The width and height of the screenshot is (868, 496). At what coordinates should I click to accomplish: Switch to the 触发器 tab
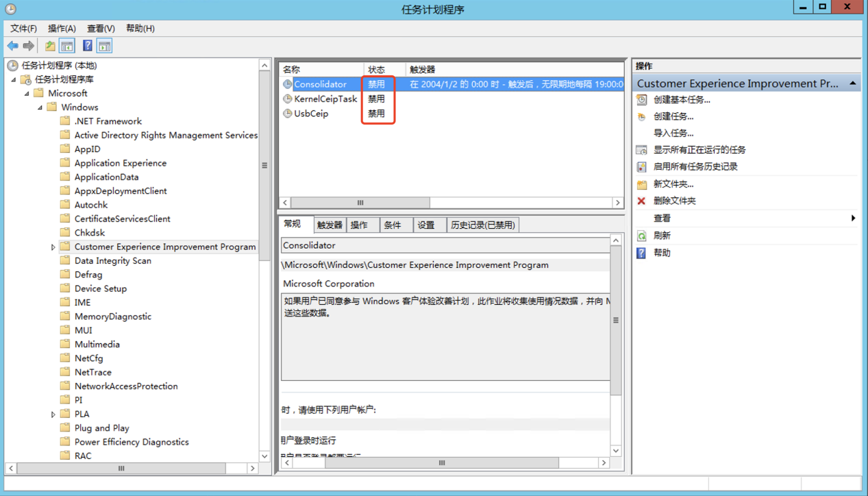pos(330,225)
